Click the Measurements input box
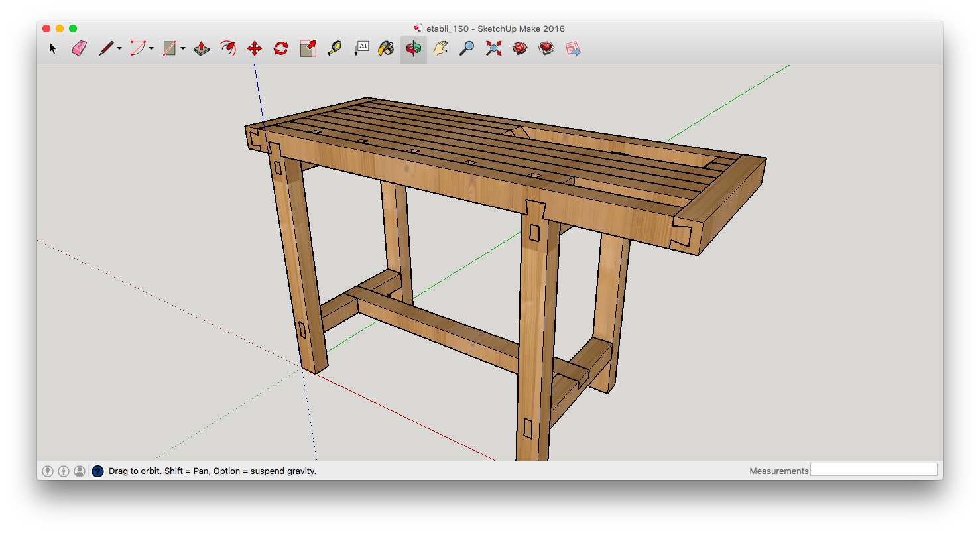Viewport: 980px width, 533px height. click(x=874, y=470)
